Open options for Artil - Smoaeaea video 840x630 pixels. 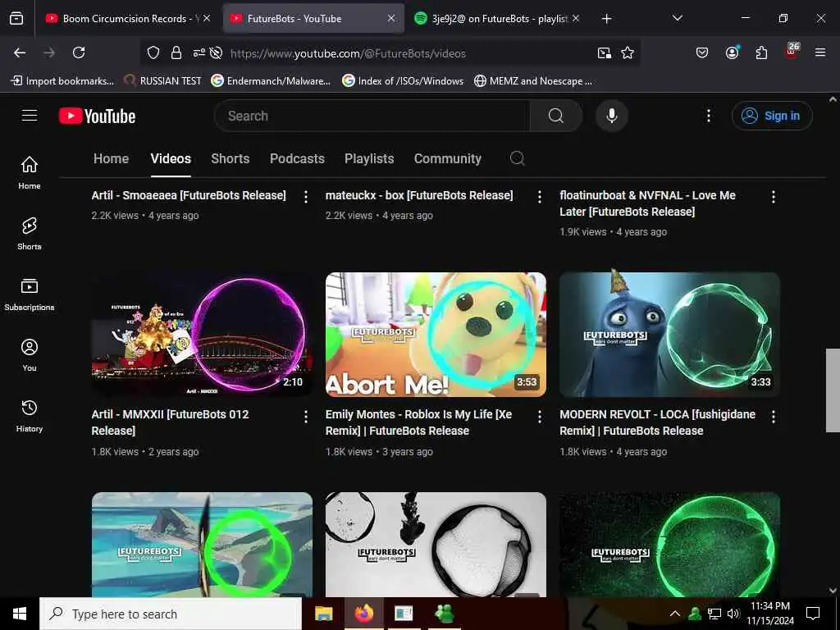[x=306, y=197]
